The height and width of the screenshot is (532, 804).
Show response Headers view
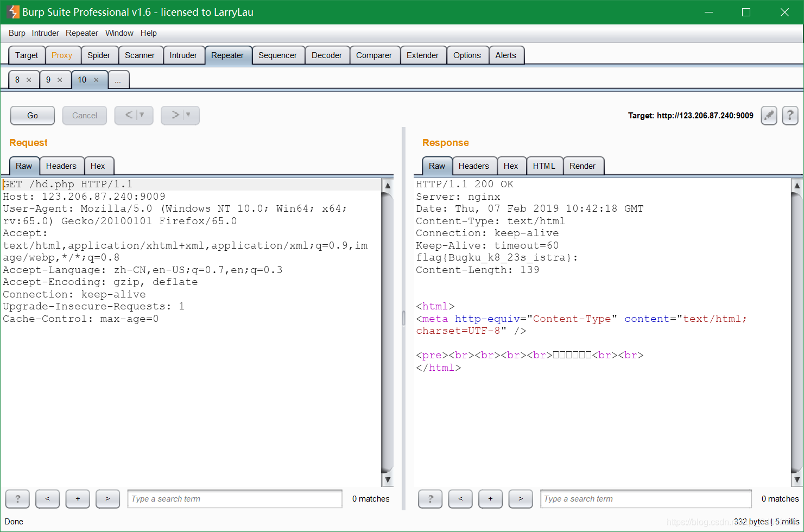coord(474,166)
